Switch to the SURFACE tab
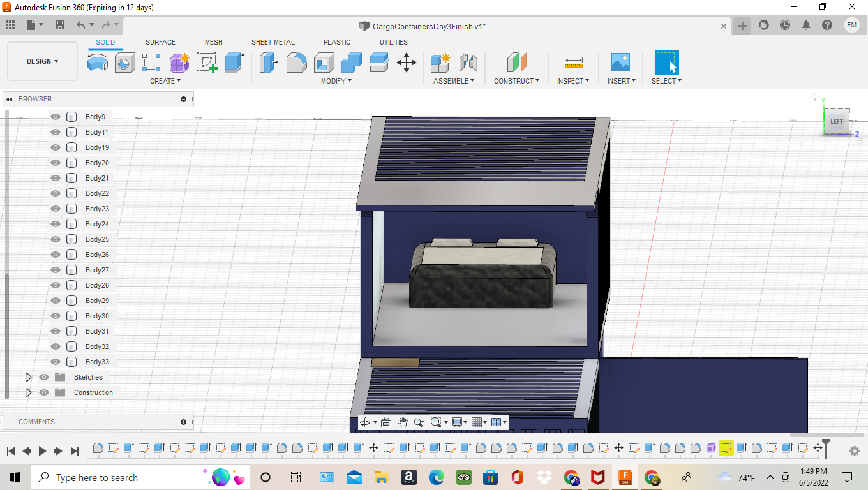 160,42
